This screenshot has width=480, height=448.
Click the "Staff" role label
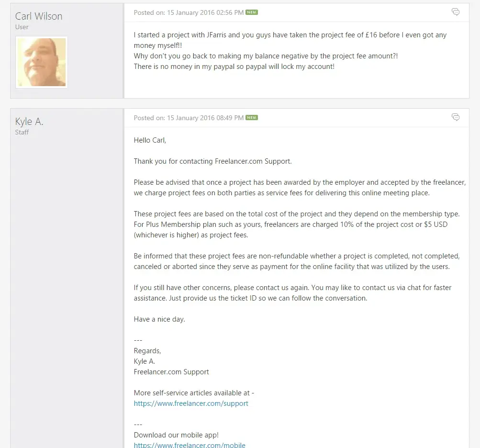[22, 133]
